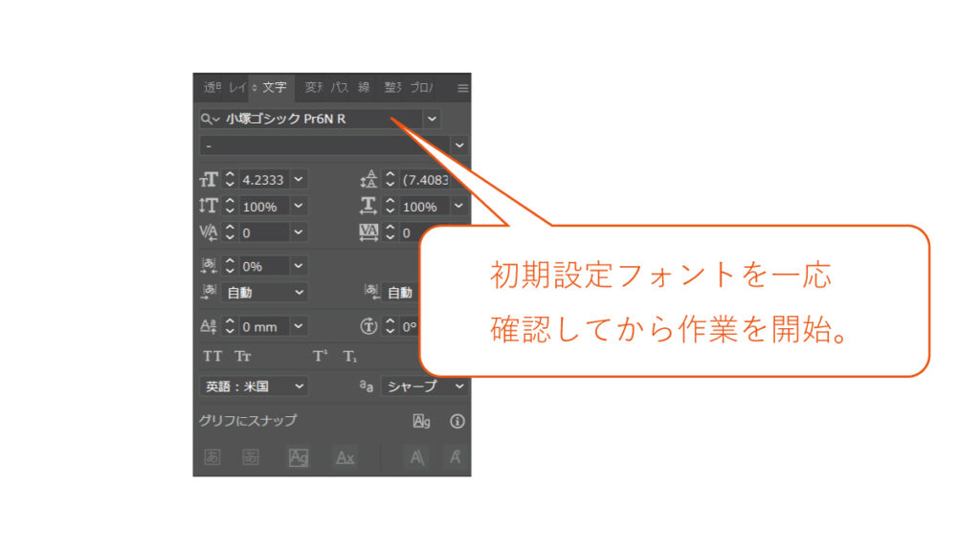Image resolution: width=980 pixels, height=551 pixels.
Task: Toggle Subscript T button
Action: click(350, 357)
